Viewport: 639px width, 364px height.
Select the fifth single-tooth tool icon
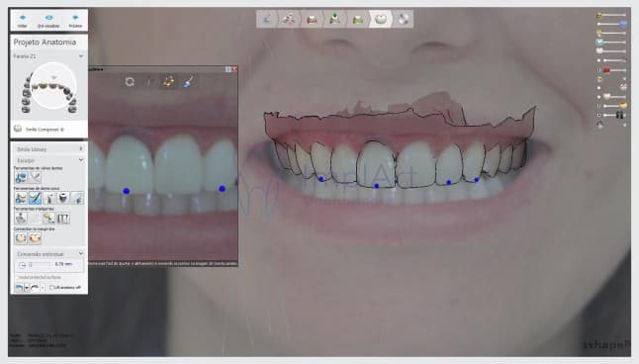coord(77,198)
